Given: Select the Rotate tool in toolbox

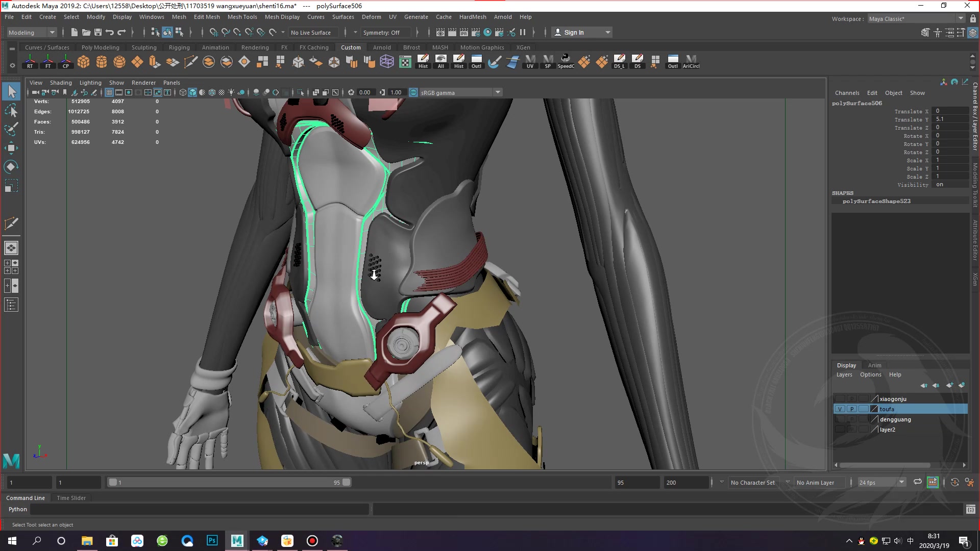Looking at the screenshot, I should pos(11,167).
